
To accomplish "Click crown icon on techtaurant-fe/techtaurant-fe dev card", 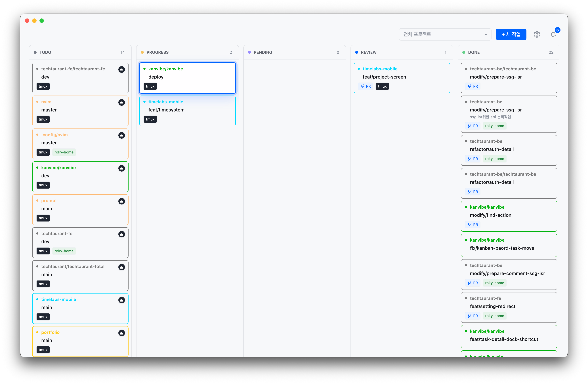I will point(121,69).
